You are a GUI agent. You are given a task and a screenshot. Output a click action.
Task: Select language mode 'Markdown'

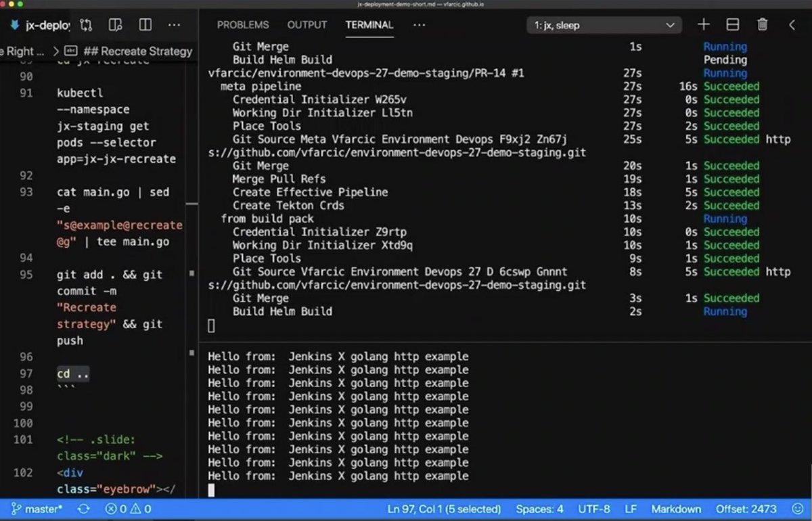676,509
